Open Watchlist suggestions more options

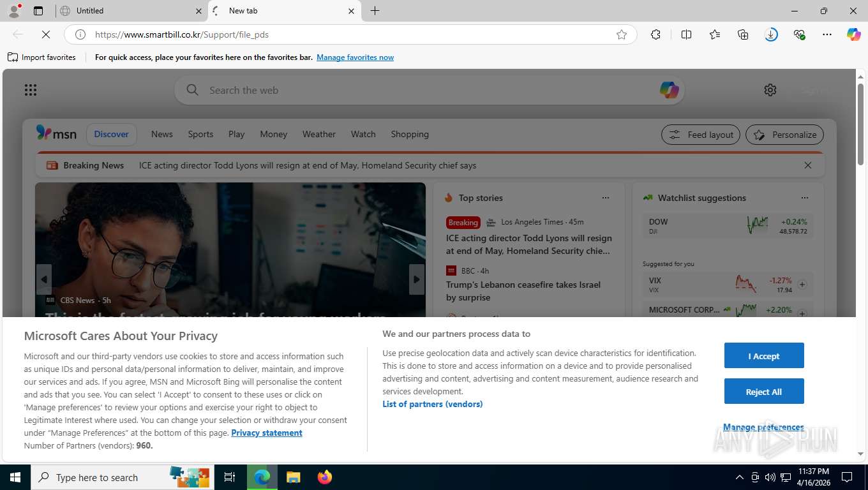804,198
